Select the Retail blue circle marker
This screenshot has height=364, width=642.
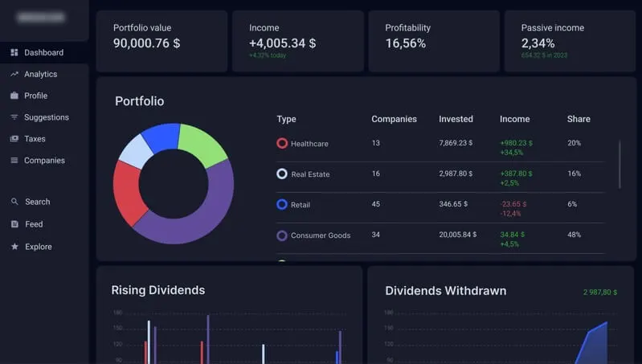coord(282,205)
